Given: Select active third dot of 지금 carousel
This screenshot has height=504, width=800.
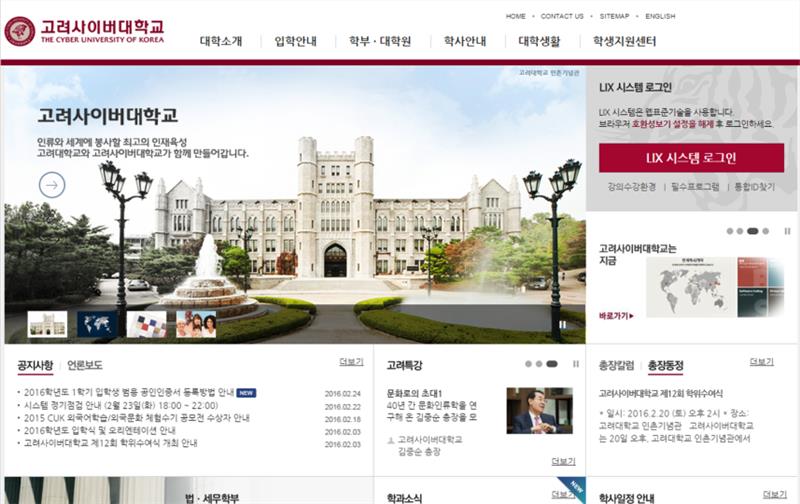Looking at the screenshot, I should click(x=753, y=231).
